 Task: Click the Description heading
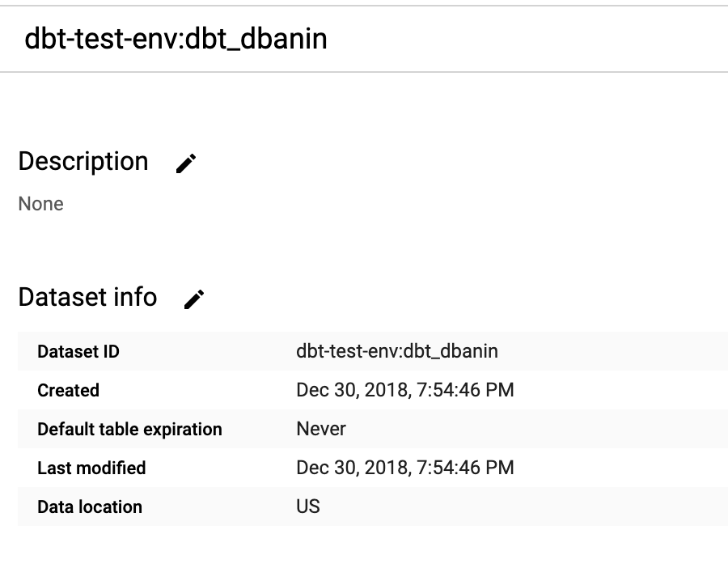point(83,161)
